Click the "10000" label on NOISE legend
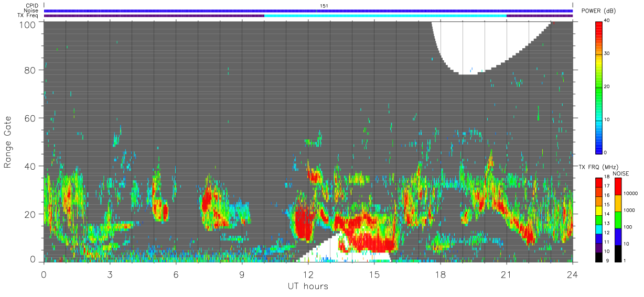The height and width of the screenshot is (297, 644). click(x=630, y=194)
